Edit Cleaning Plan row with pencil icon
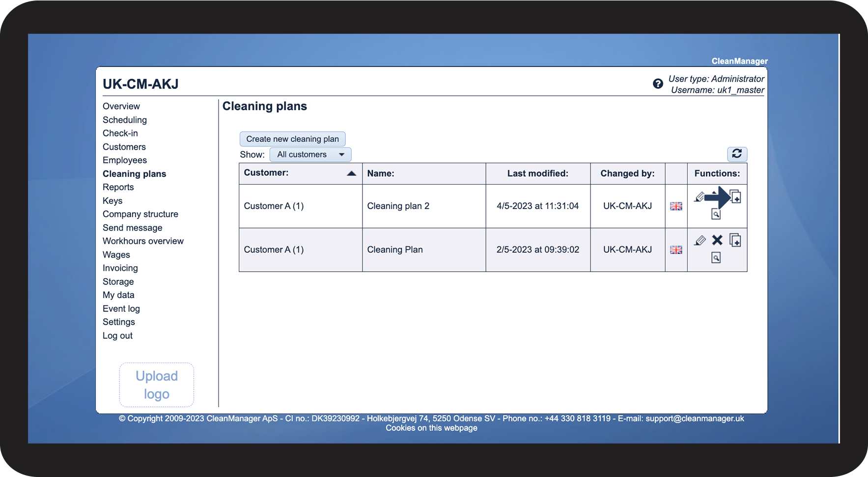Screen dimensions: 868x477 pos(700,240)
